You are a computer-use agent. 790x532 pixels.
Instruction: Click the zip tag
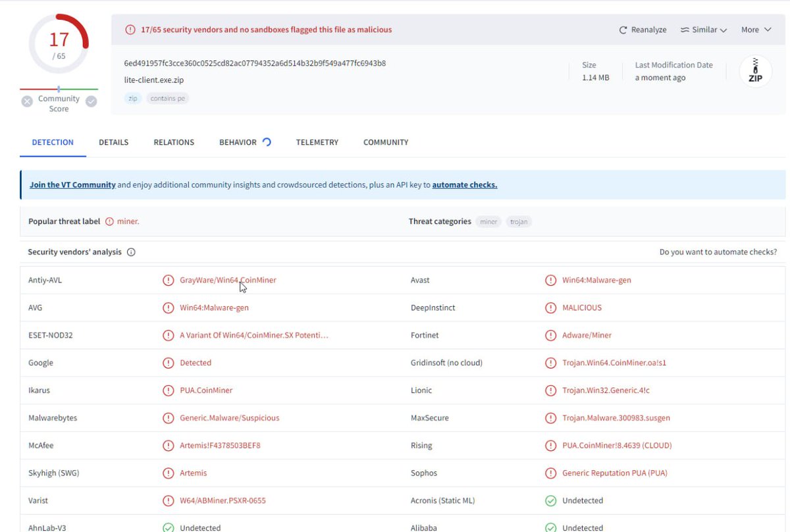pyautogui.click(x=132, y=99)
